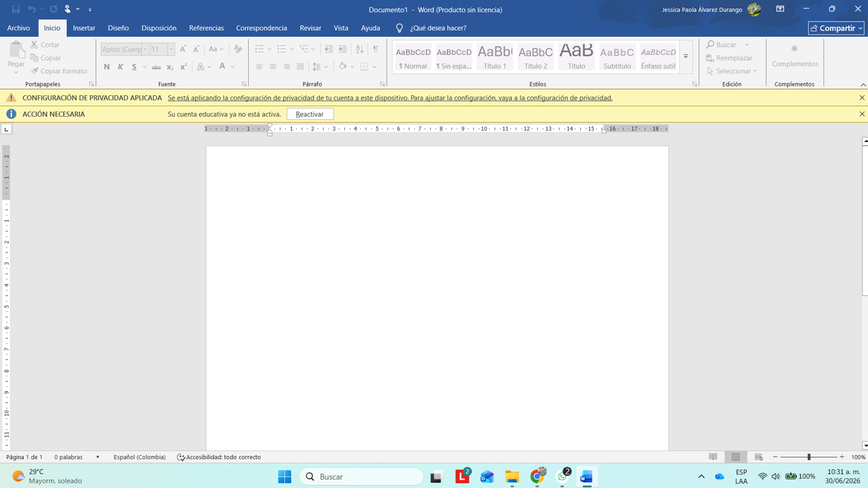Click the Save icon in quick access toolbar
Viewport: 868px width, 488px height.
(16, 9)
